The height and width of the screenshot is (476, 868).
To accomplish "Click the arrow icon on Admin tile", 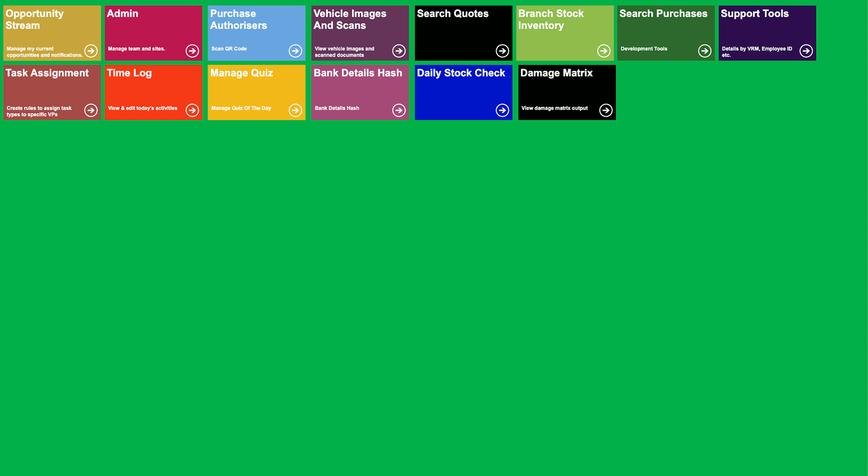I will point(192,51).
